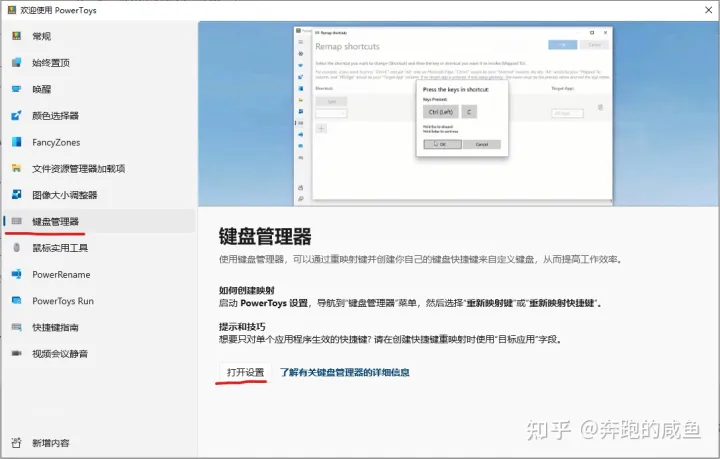Click the PowerToys Run icon
The height and width of the screenshot is (459, 720).
pyautogui.click(x=17, y=301)
